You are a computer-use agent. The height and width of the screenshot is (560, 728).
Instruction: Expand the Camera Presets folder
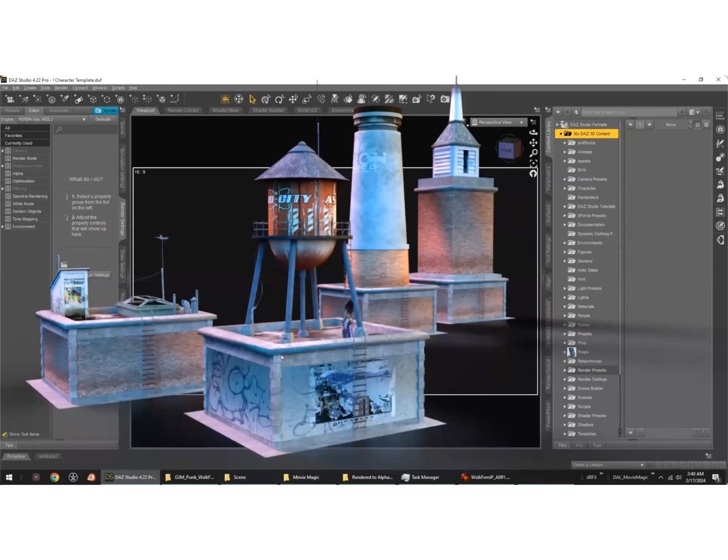pos(564,179)
